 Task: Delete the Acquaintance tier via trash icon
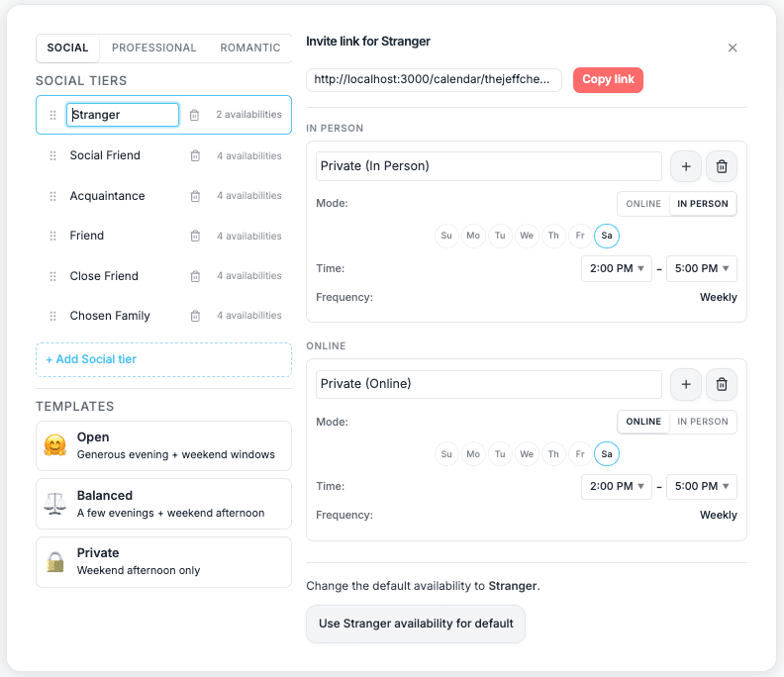pos(195,196)
